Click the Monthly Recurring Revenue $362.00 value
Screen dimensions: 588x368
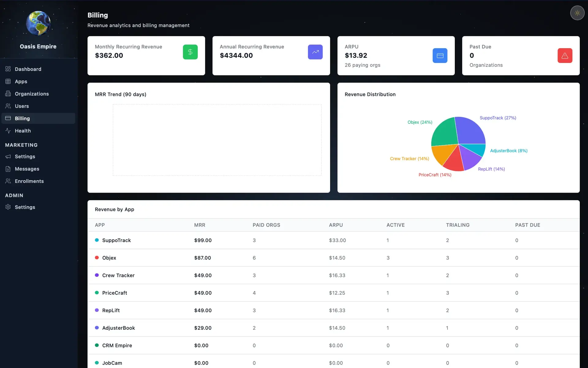coord(109,56)
